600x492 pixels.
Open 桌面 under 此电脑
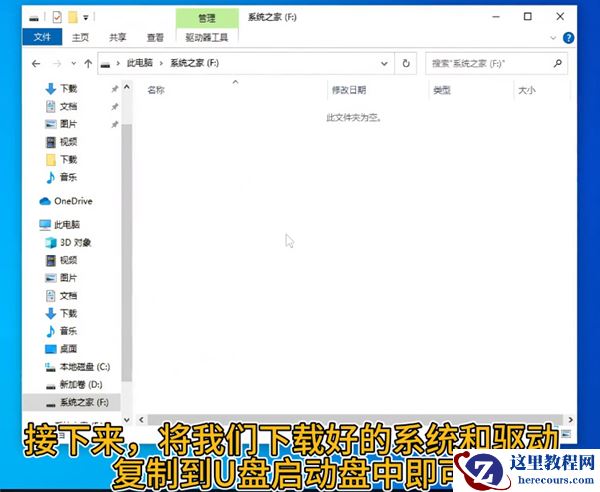[69, 349]
